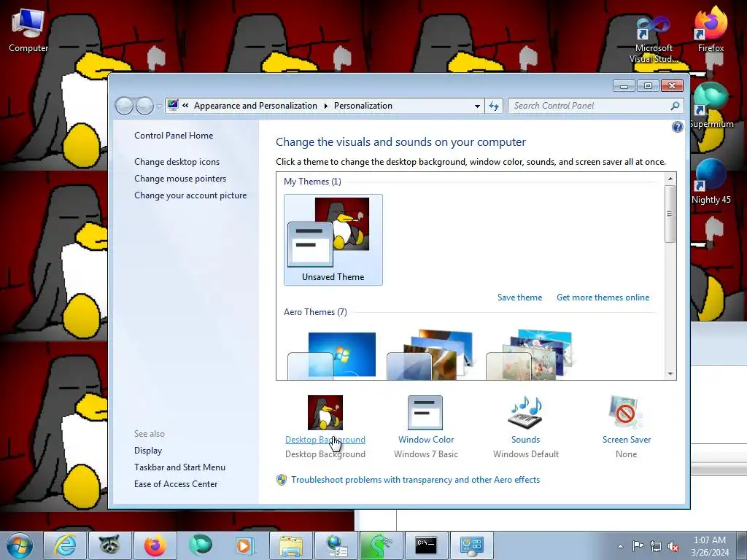Open the Command Prompt taskbar button
Image resolution: width=747 pixels, height=560 pixels.
pos(425,545)
